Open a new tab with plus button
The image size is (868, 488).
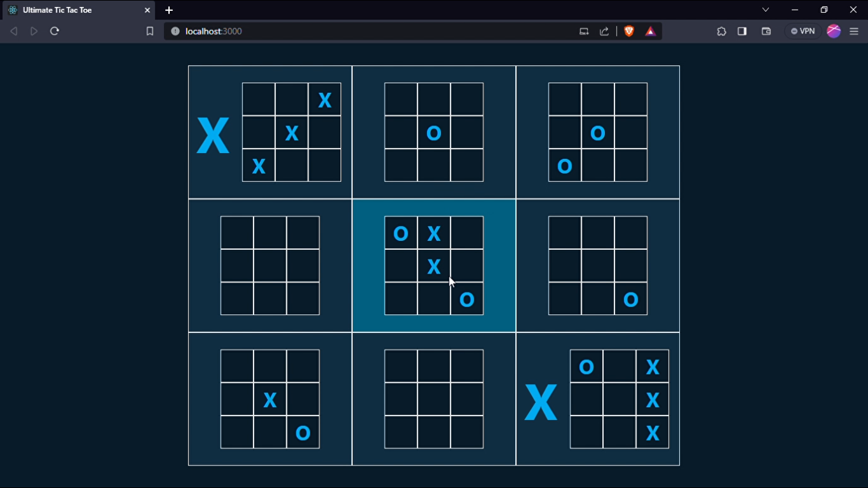coord(169,10)
